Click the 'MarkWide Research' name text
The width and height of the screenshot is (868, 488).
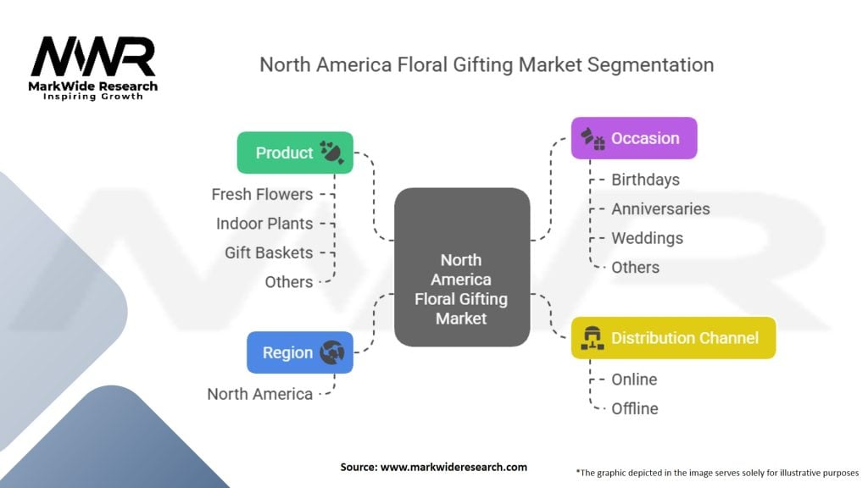[93, 86]
